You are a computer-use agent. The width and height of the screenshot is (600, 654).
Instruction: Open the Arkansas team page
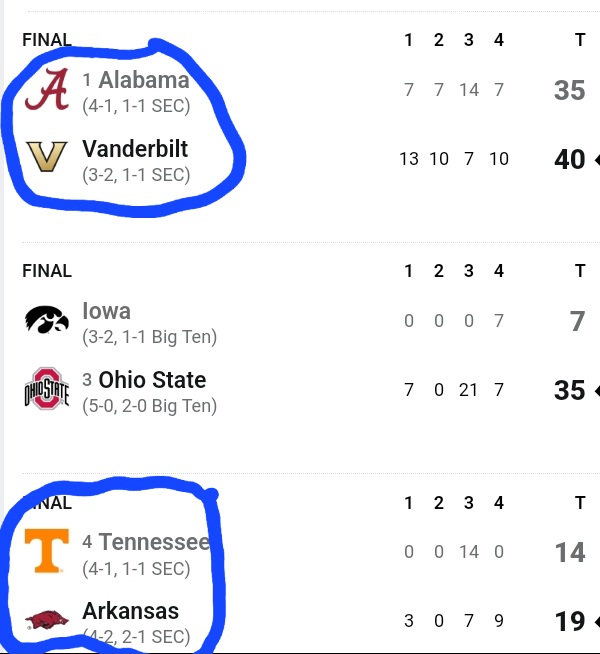[131, 611]
